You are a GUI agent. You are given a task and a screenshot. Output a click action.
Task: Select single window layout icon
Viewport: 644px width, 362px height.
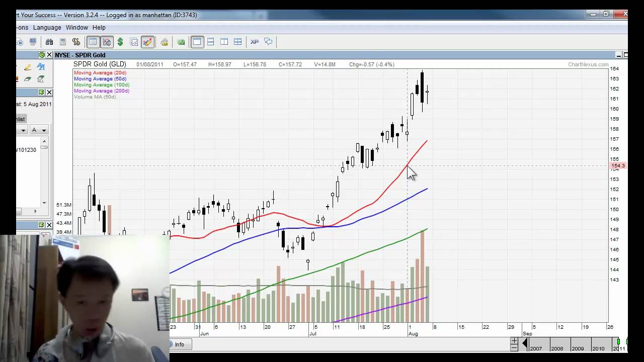point(197,42)
